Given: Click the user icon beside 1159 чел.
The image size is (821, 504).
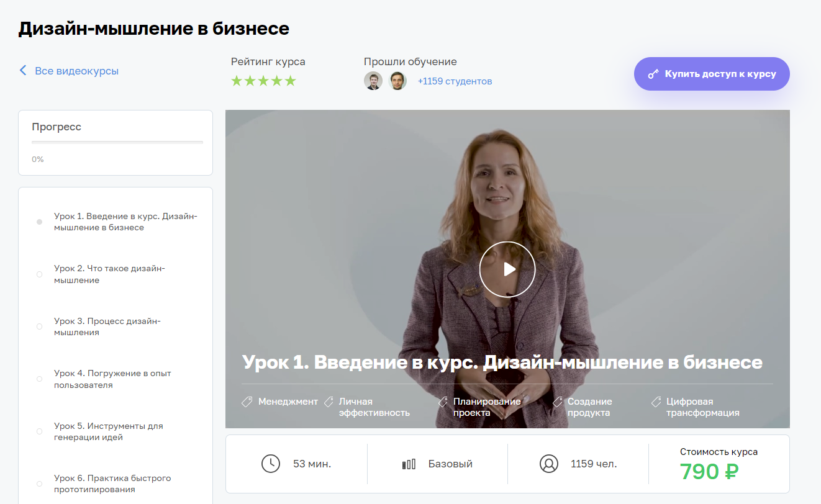Looking at the screenshot, I should 549,464.
